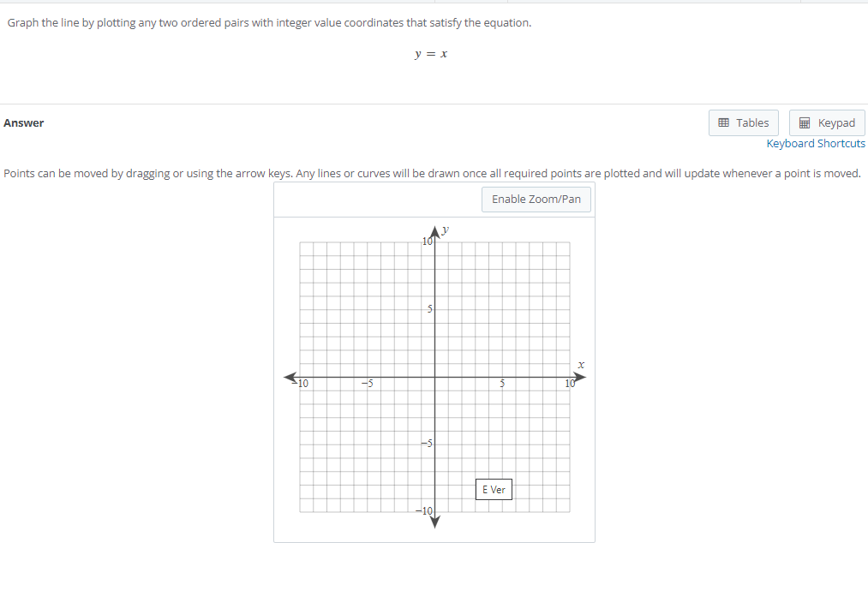Click the y-axis upward arrow tip

pos(435,230)
